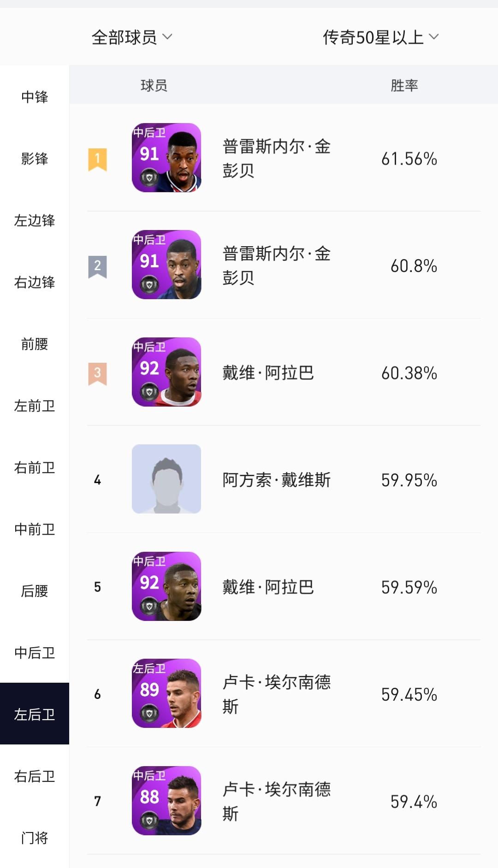Click the gold rank 1 badge icon
The image size is (498, 868).
(x=97, y=159)
